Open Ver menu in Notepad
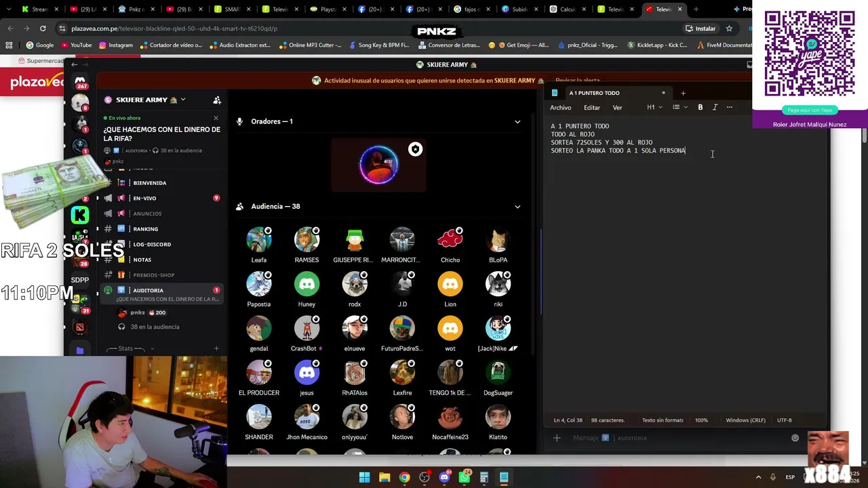The image size is (868, 488). point(617,107)
